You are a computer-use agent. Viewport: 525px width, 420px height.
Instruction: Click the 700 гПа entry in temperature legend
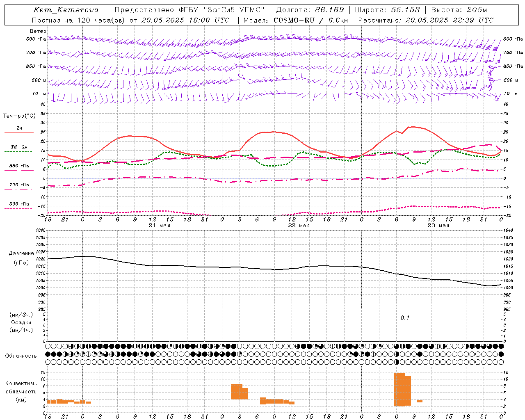pyautogui.click(x=19, y=185)
